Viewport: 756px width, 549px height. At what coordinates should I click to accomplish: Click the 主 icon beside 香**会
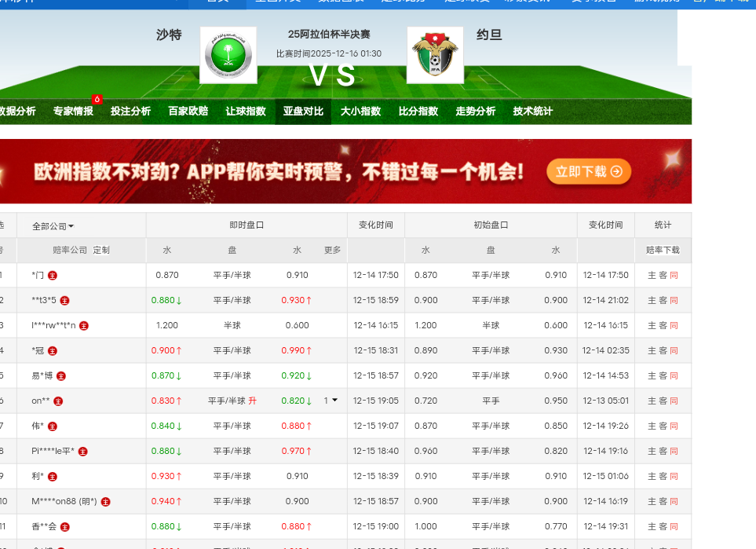pos(64,527)
